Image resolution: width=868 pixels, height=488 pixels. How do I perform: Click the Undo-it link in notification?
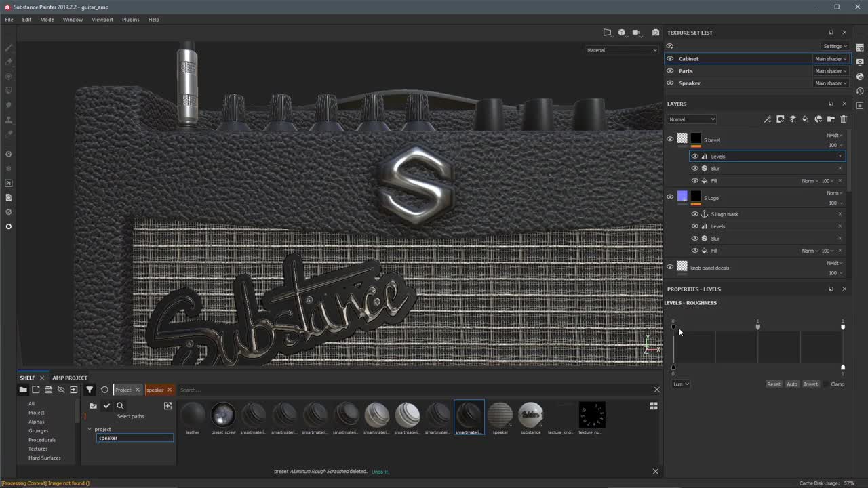tap(380, 472)
